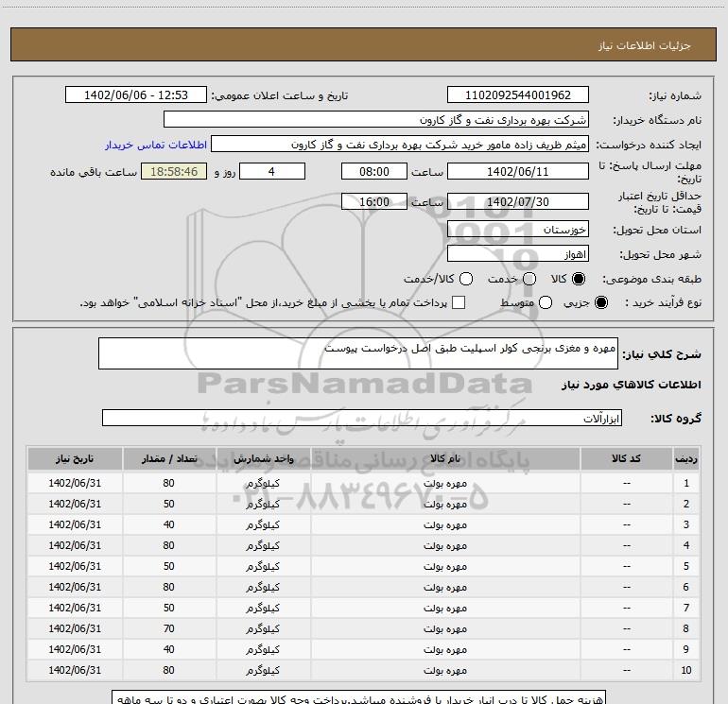Toggle the اسناد خزانه اسلامی payment checkbox
Viewport: 728px width, 704px height.
[x=459, y=302]
